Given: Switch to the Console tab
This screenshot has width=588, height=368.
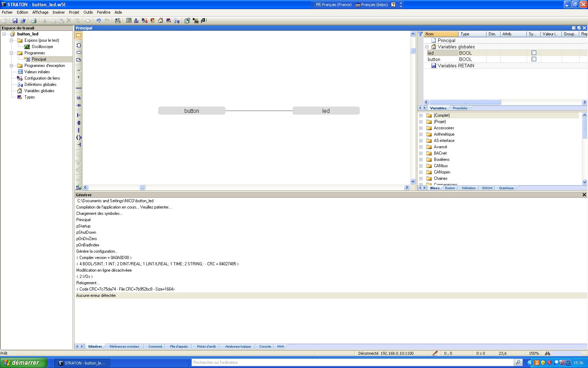Looking at the screenshot, I should pyautogui.click(x=265, y=346).
